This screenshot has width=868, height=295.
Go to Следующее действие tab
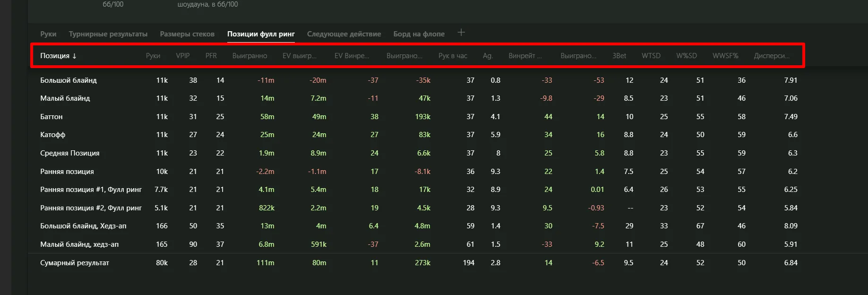pos(344,34)
